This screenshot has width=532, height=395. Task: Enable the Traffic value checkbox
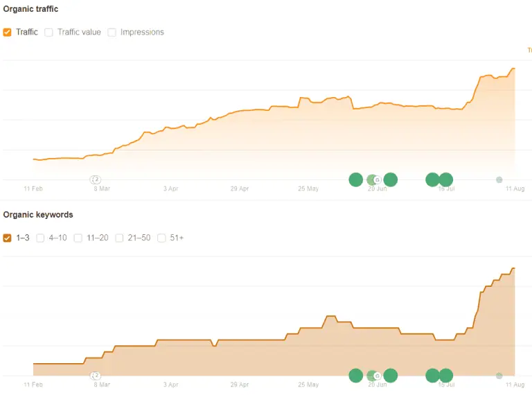pos(48,33)
